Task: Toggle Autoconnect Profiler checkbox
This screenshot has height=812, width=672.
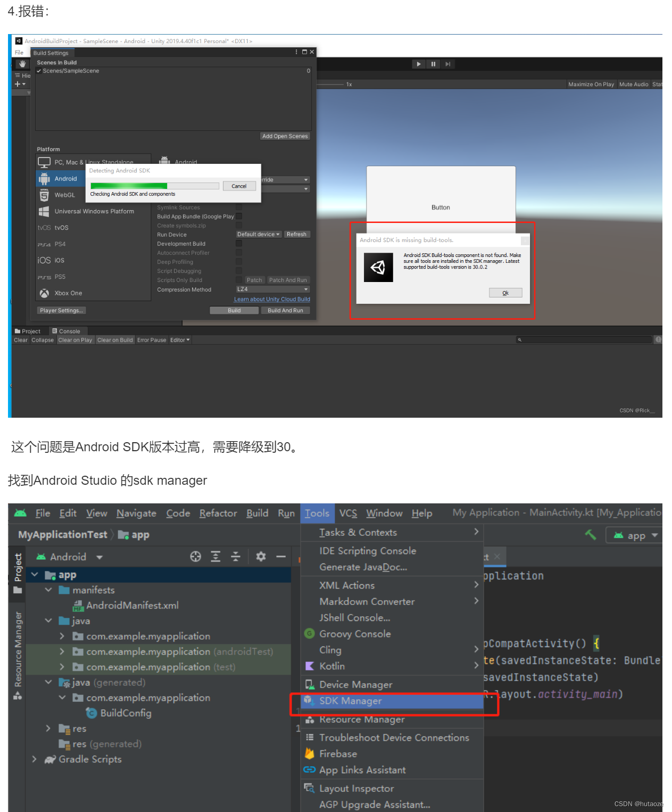Action: tap(239, 252)
